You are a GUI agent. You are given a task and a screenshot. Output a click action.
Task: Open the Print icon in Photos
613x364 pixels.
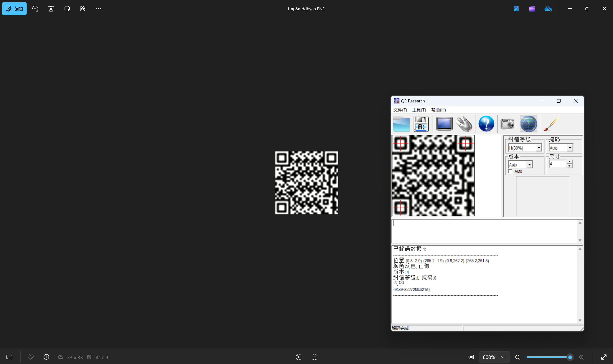click(x=67, y=9)
